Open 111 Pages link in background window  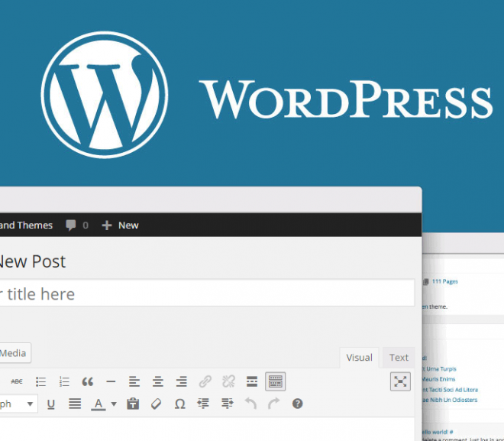click(x=445, y=281)
